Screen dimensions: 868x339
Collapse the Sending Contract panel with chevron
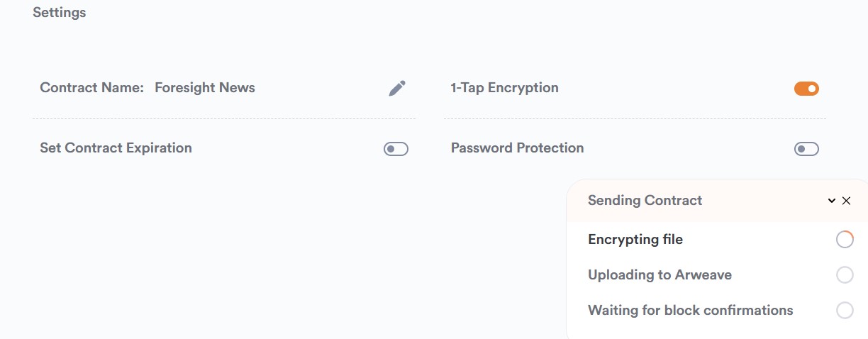click(x=832, y=201)
